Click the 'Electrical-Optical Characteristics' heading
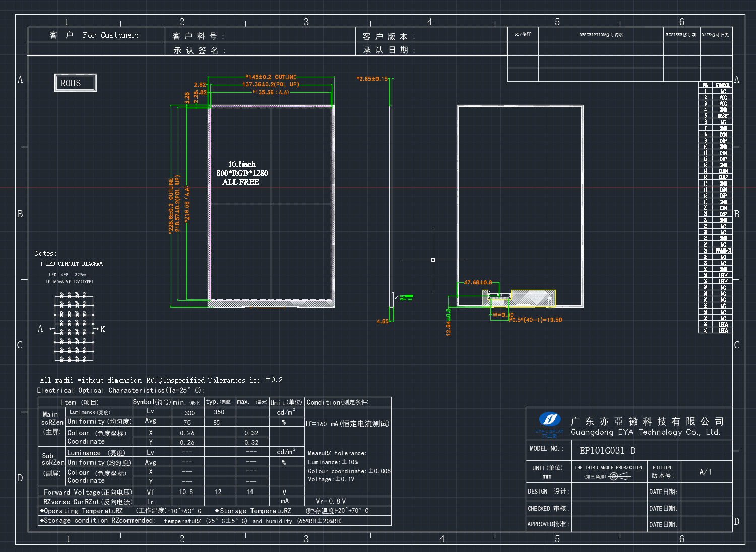The height and width of the screenshot is (552, 756). pos(121,390)
